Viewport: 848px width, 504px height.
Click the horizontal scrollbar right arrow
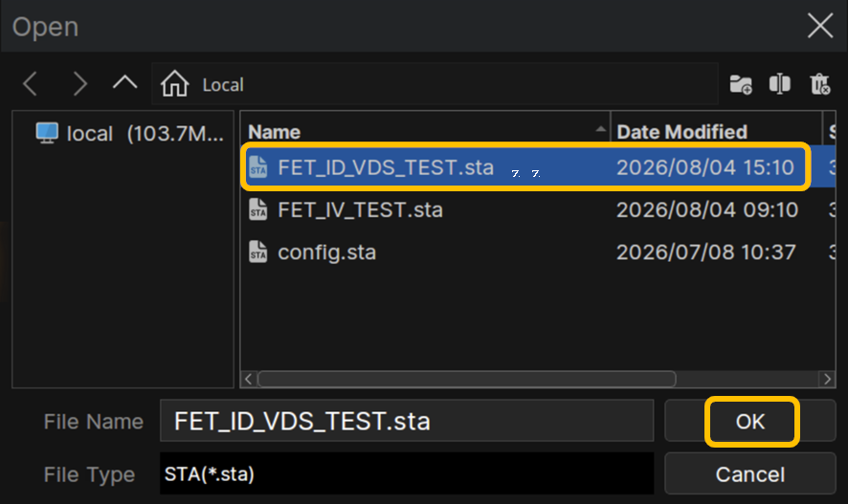pos(827,380)
